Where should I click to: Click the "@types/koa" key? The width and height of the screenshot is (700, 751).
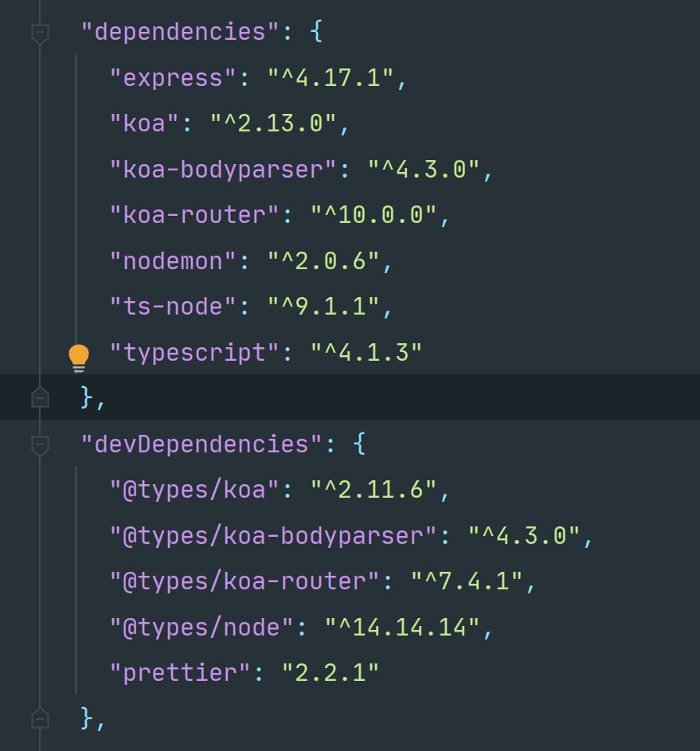(194, 491)
